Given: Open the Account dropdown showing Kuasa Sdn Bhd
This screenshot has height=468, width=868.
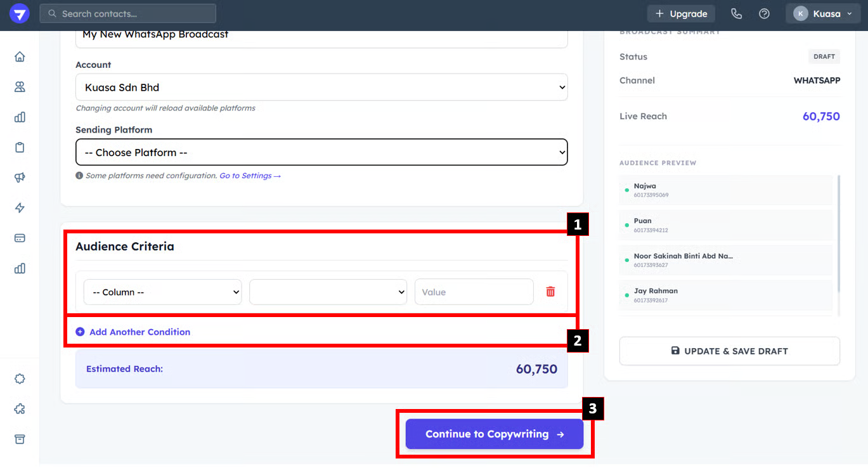Looking at the screenshot, I should [x=321, y=88].
